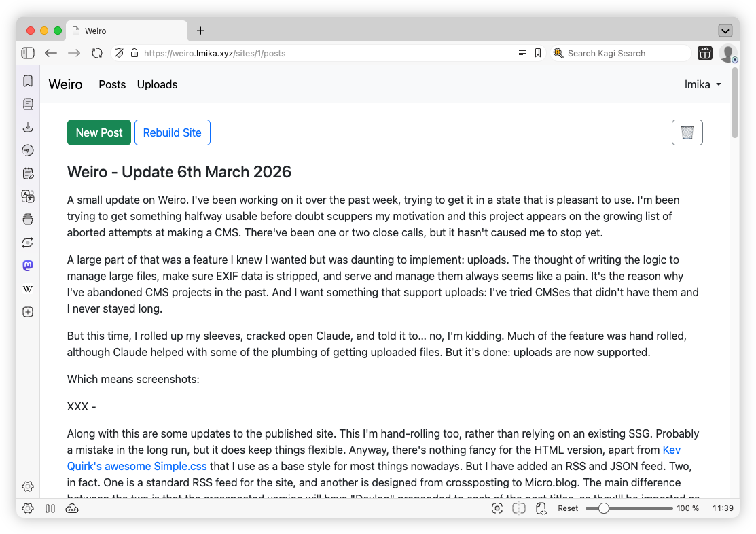Show the Downloads panel
Image resolution: width=756 pixels, height=534 pixels.
(28, 127)
